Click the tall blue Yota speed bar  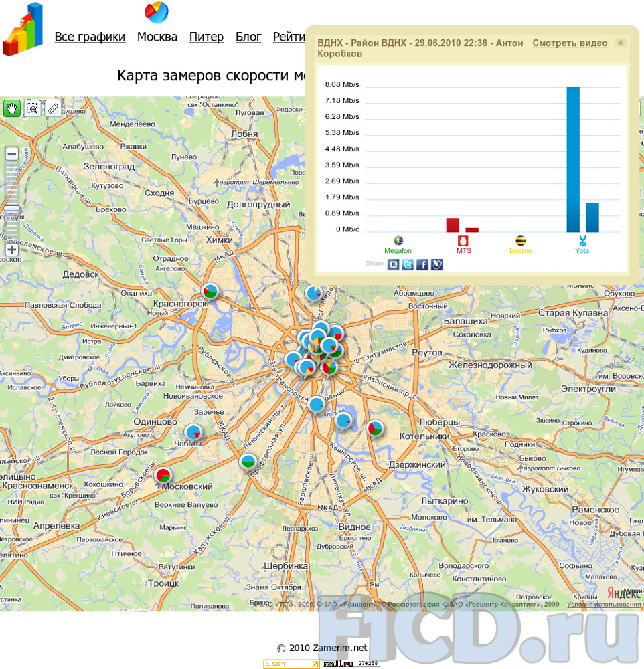[x=573, y=160]
